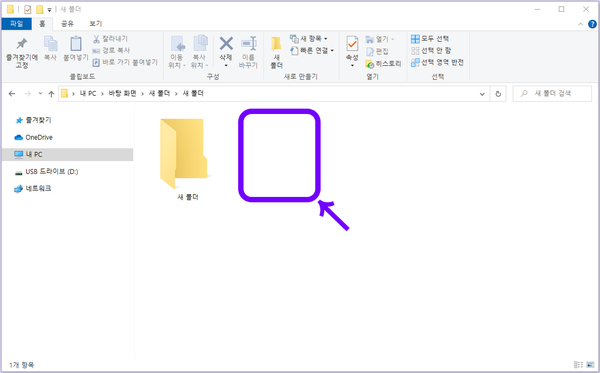Expand the 속성 dropdown arrow
Viewport: 600px width, 373px height.
coord(352,66)
